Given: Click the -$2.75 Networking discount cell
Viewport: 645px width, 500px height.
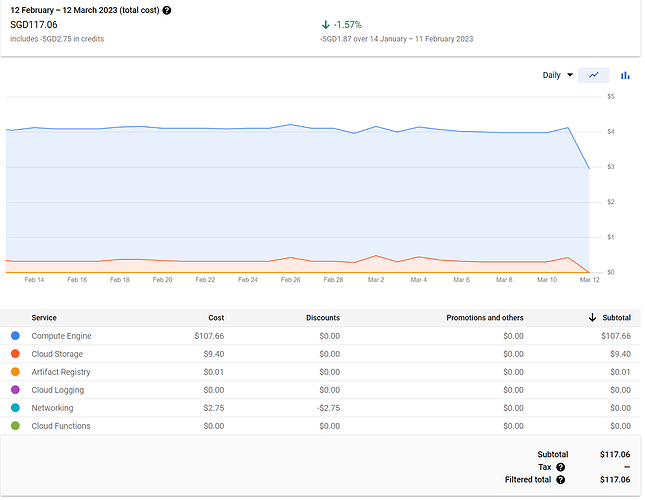Looking at the screenshot, I should click(x=328, y=408).
